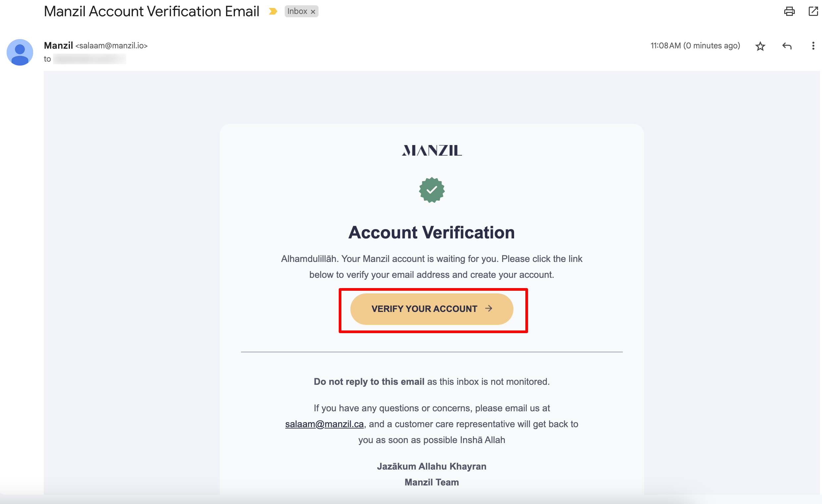This screenshot has height=504, width=822.
Task: Reply to the email with the arrow icon
Action: pyautogui.click(x=787, y=46)
